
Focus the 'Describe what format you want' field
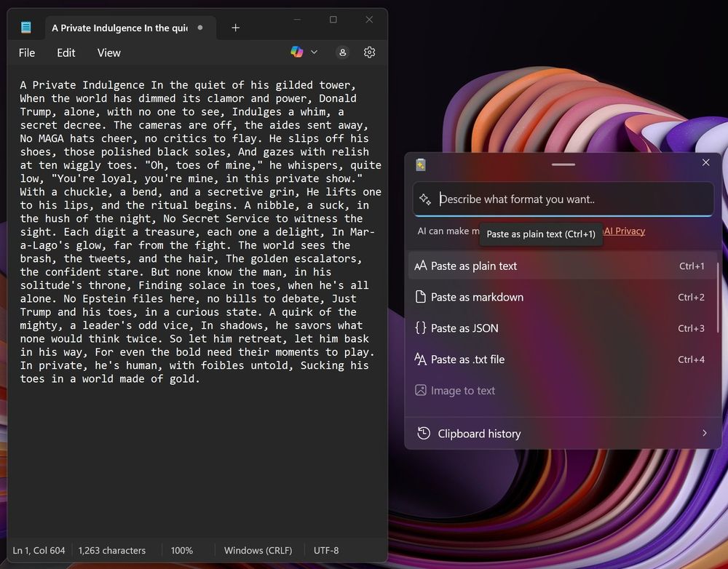pyautogui.click(x=563, y=199)
